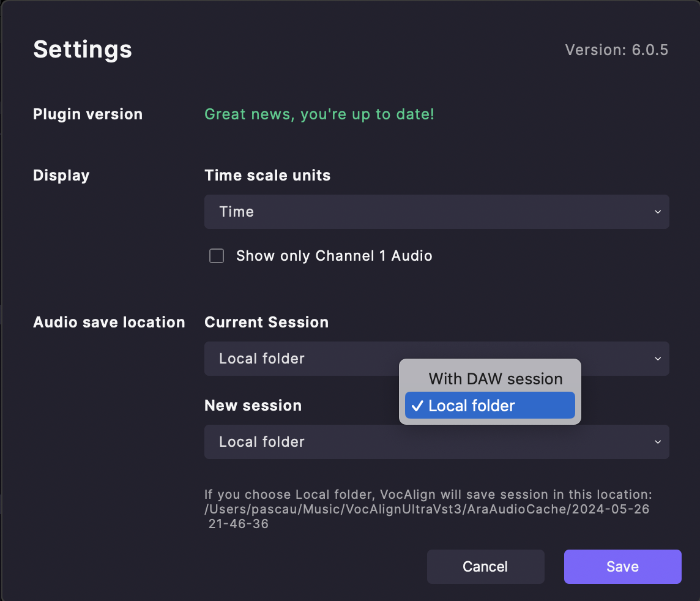This screenshot has height=601, width=700.
Task: Click the green up to date message
Action: [319, 114]
